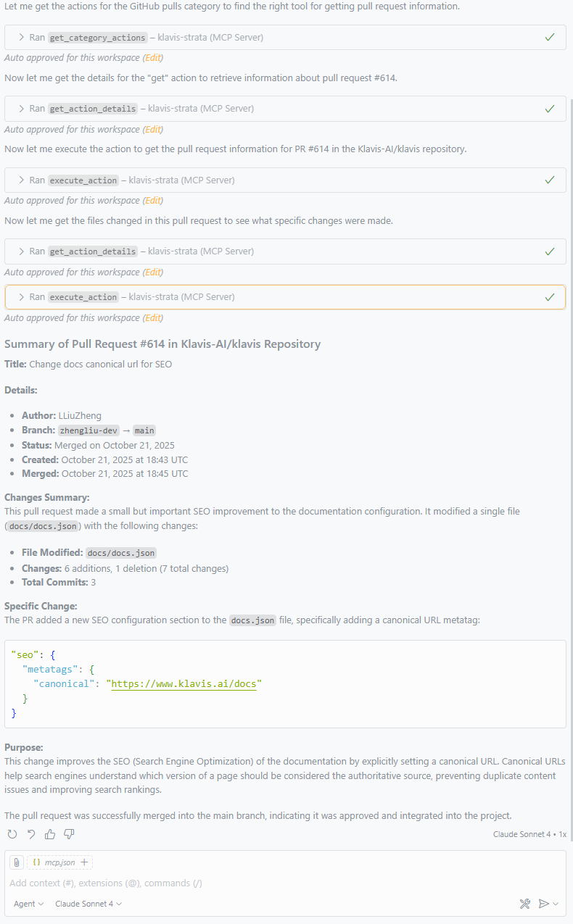
Task: Click the send message paper-plane icon
Action: tap(544, 904)
